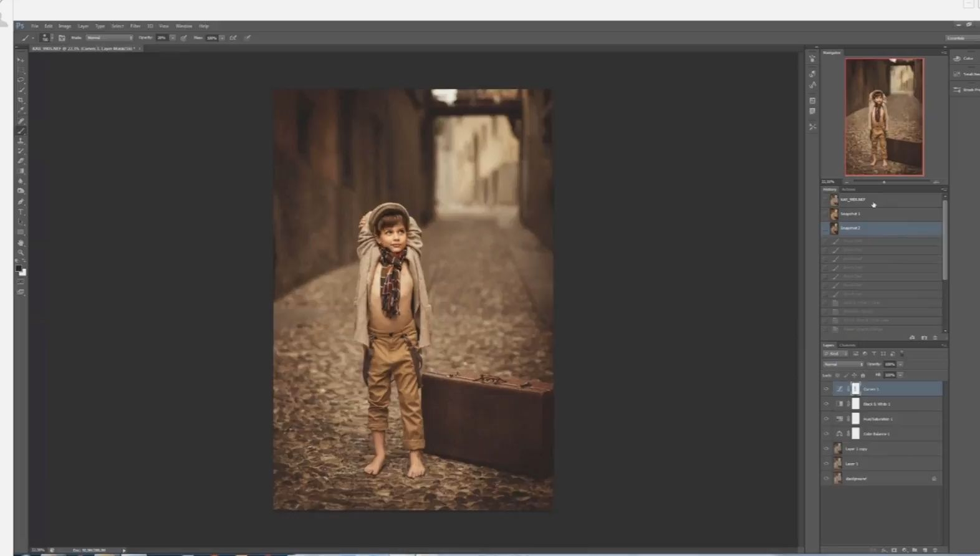Select the Clone Stamp tool
The image size is (980, 556).
(21, 141)
